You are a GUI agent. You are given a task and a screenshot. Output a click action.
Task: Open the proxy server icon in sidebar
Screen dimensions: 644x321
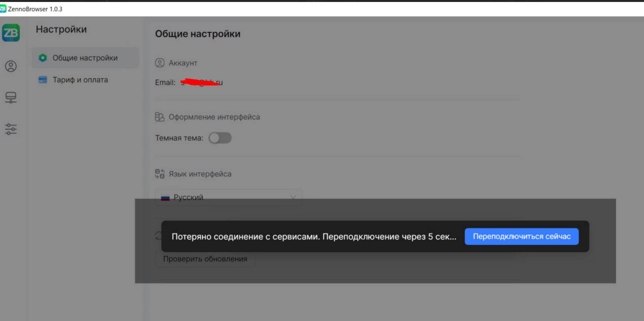[x=11, y=98]
